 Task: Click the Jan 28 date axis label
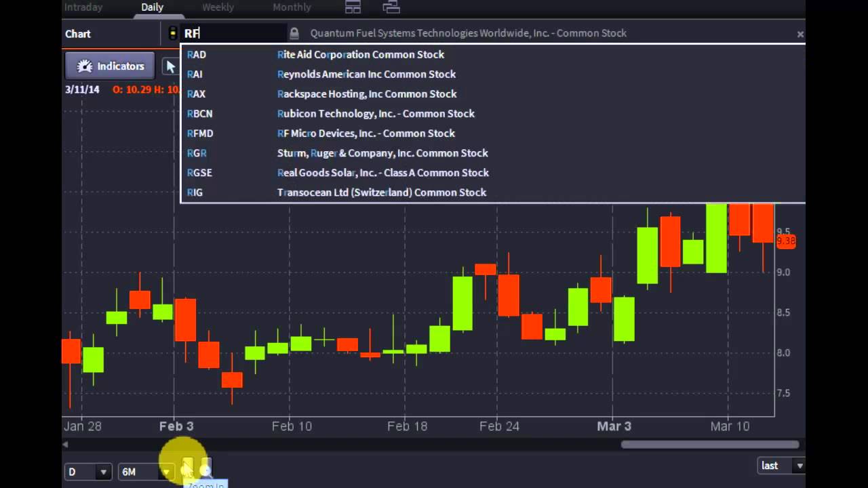[83, 426]
